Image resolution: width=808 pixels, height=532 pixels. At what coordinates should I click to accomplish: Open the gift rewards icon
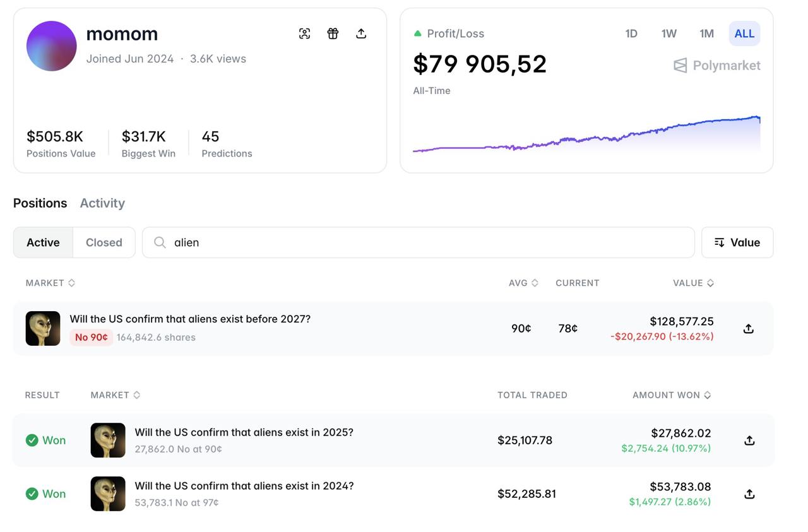point(333,33)
